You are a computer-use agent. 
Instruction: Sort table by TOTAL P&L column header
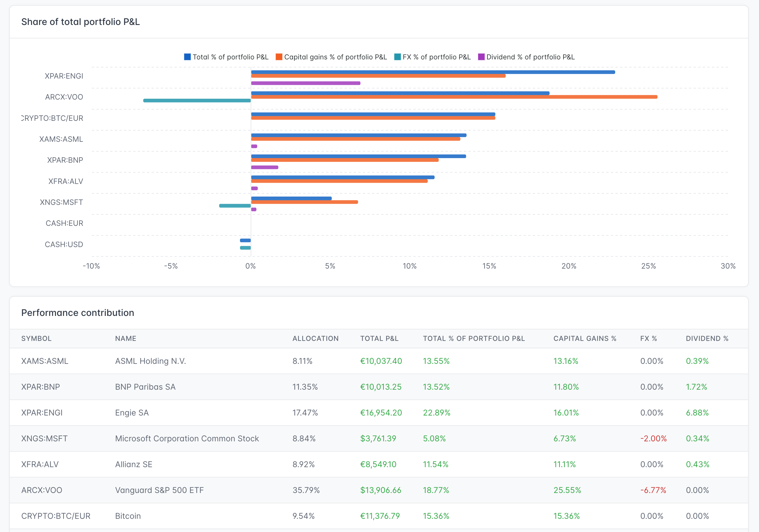coord(379,338)
